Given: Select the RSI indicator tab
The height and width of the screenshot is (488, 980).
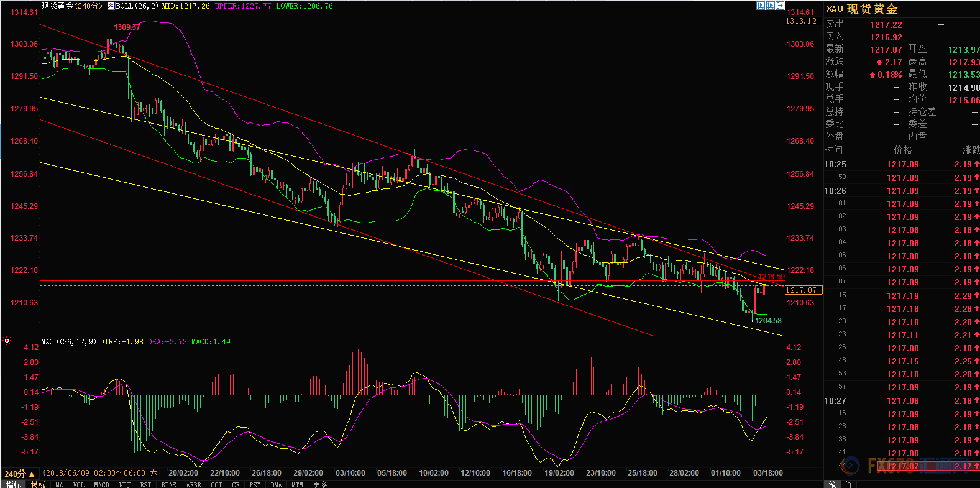Looking at the screenshot, I should [145, 484].
